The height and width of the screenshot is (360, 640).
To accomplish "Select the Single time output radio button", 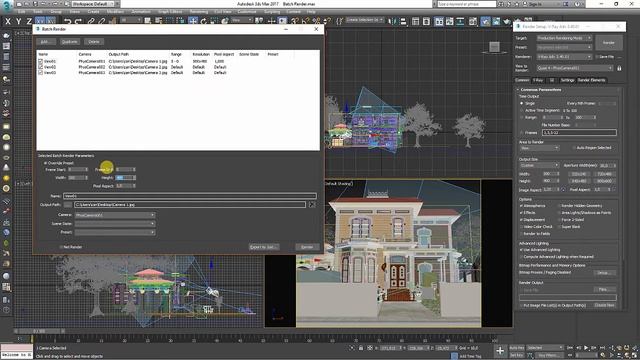I will tap(522, 104).
